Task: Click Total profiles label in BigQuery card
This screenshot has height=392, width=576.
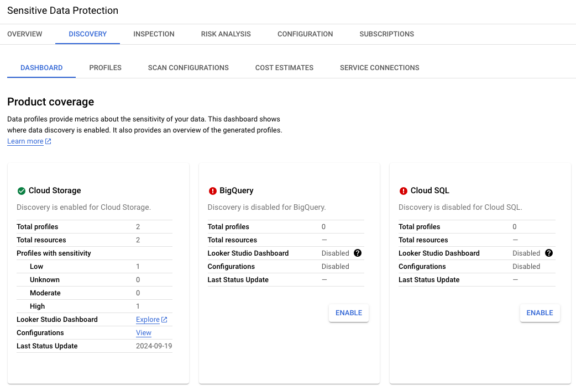Action: click(228, 227)
